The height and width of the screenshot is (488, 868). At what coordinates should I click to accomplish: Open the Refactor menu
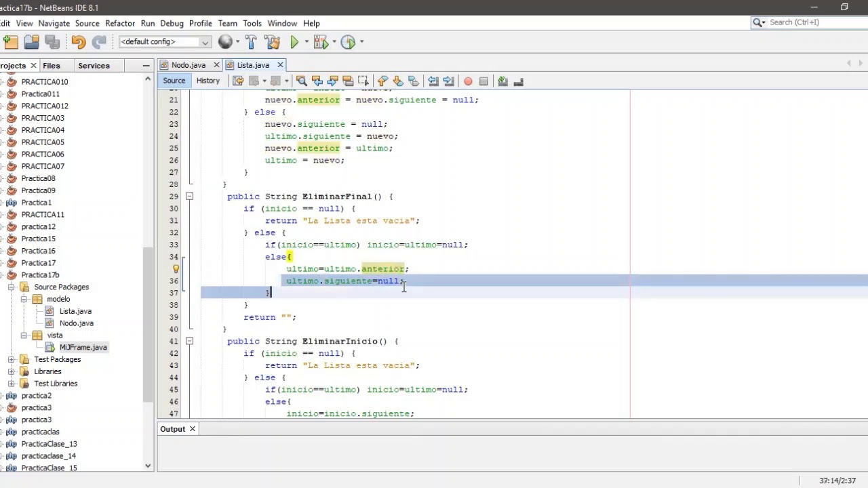click(x=120, y=23)
